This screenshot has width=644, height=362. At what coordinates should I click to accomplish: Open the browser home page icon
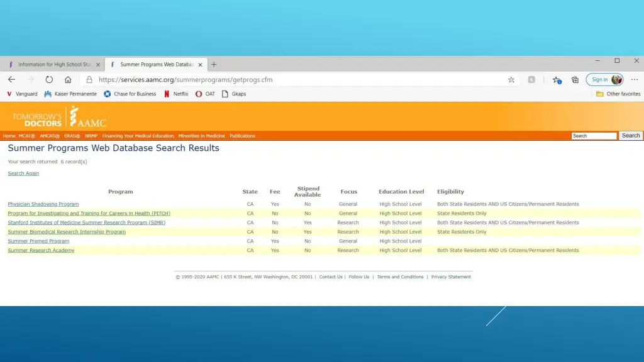[68, 80]
